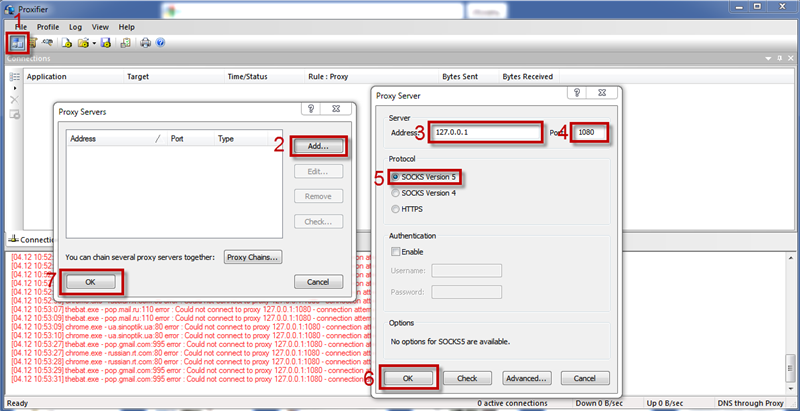800x411 pixels.
Task: Click the Target column header
Action: (x=174, y=76)
